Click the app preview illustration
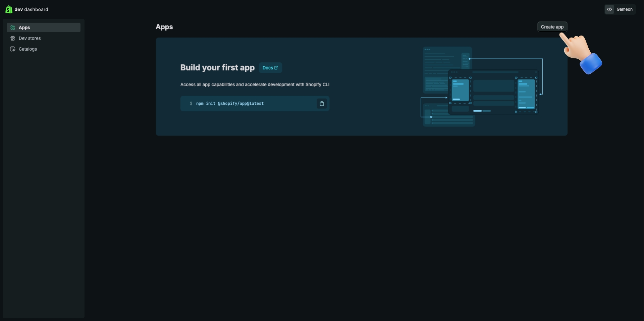Image resolution: width=644 pixels, height=321 pixels. click(481, 87)
